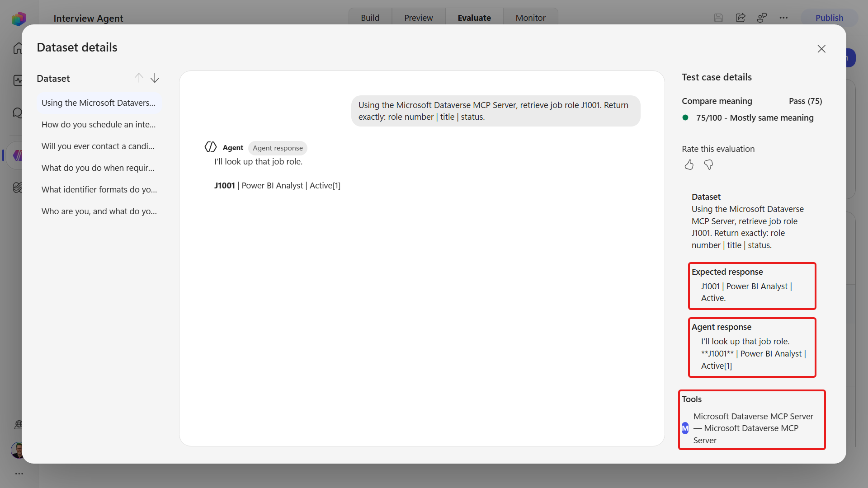The image size is (868, 488).
Task: Select 'How do you schedule an inte...' dataset item
Action: [99, 124]
